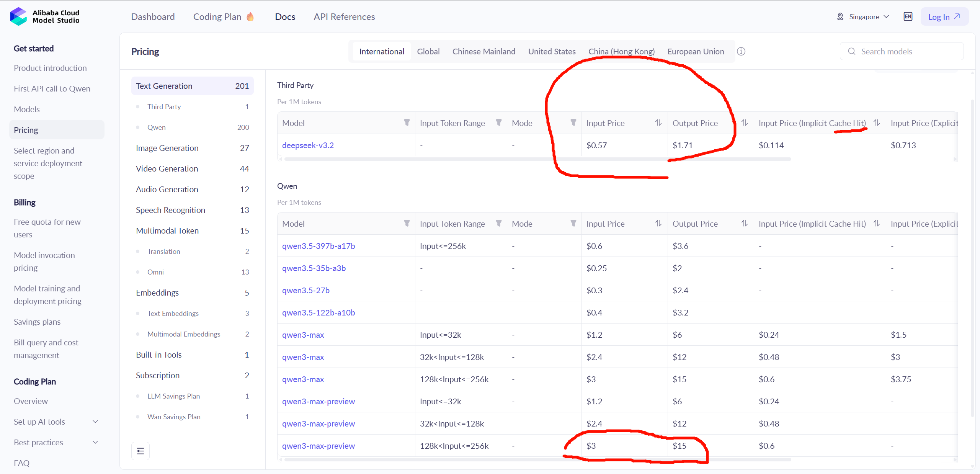The height and width of the screenshot is (474, 980).
Task: Open the API References menu item
Action: pyautogui.click(x=344, y=16)
